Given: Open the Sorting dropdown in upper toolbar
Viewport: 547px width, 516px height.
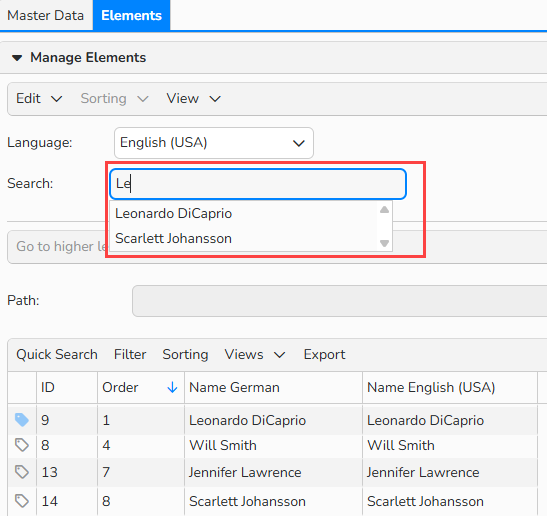Looking at the screenshot, I should pos(114,99).
